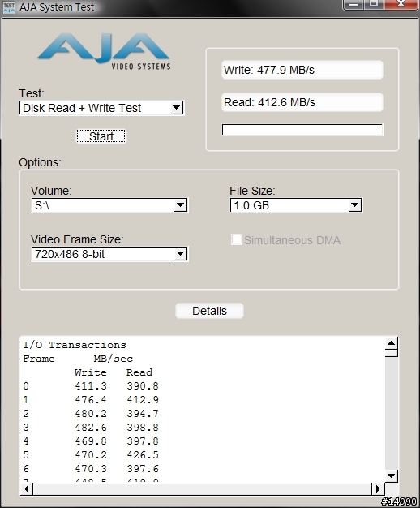The image size is (420, 508).
Task: Click the Write speed result field
Action: [x=302, y=70]
